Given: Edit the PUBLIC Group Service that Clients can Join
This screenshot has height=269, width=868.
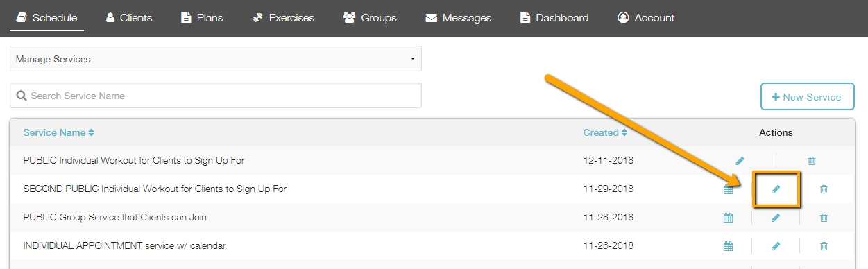Looking at the screenshot, I should click(776, 218).
